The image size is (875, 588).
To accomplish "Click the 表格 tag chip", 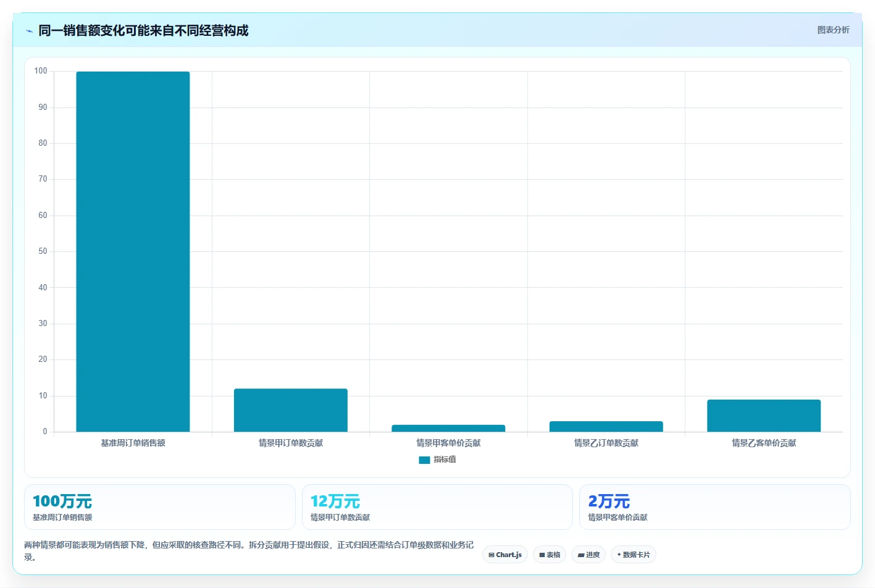I will coord(550,555).
